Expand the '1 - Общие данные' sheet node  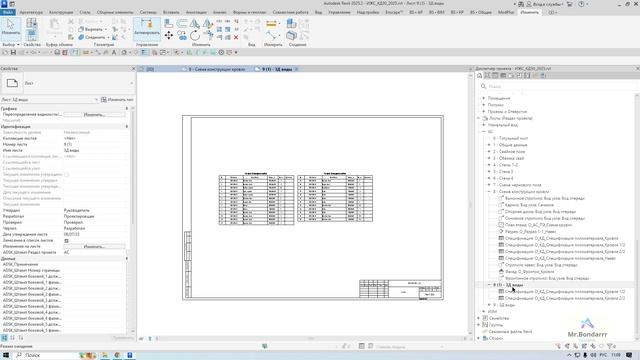(x=489, y=145)
